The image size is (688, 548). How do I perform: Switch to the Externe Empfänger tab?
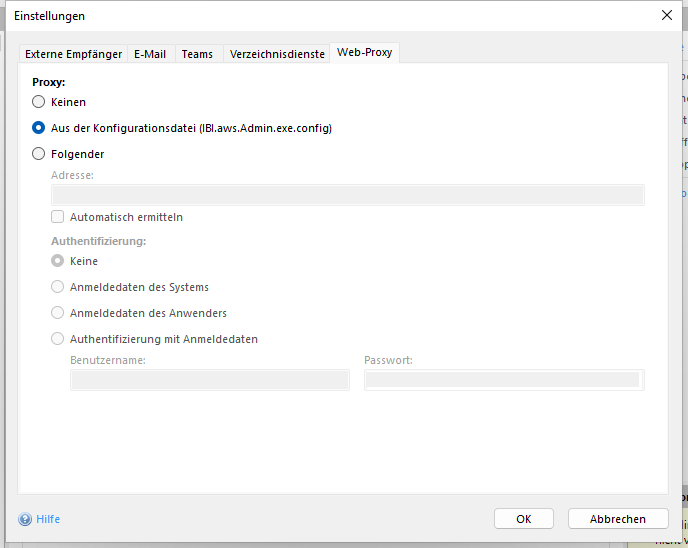tap(73, 54)
